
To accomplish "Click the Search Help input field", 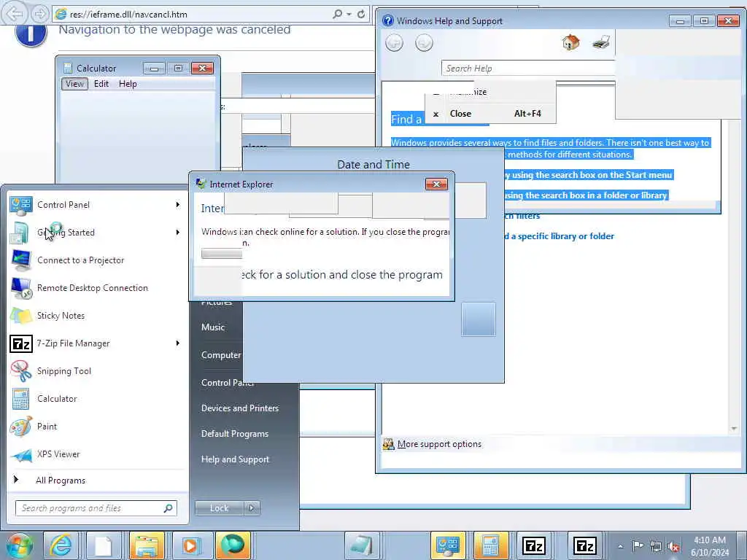I will point(528,69).
